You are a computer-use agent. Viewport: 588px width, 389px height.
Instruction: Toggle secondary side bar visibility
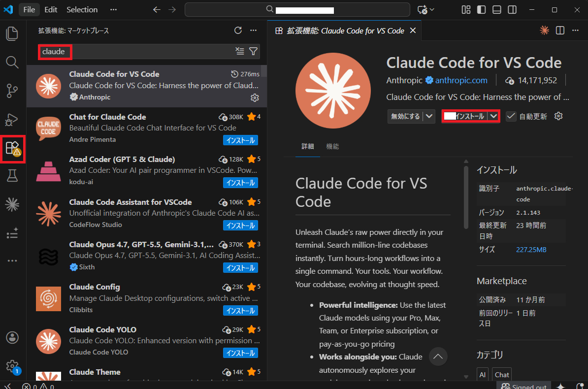point(512,10)
